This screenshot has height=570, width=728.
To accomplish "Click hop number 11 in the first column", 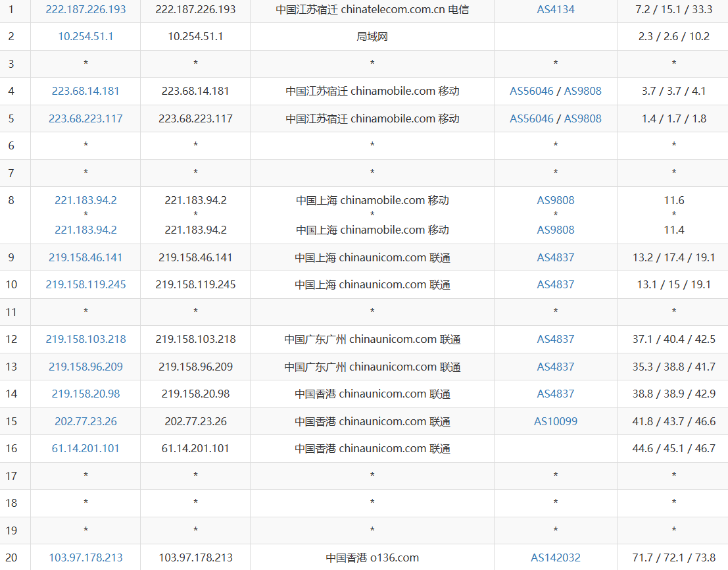I will [11, 312].
